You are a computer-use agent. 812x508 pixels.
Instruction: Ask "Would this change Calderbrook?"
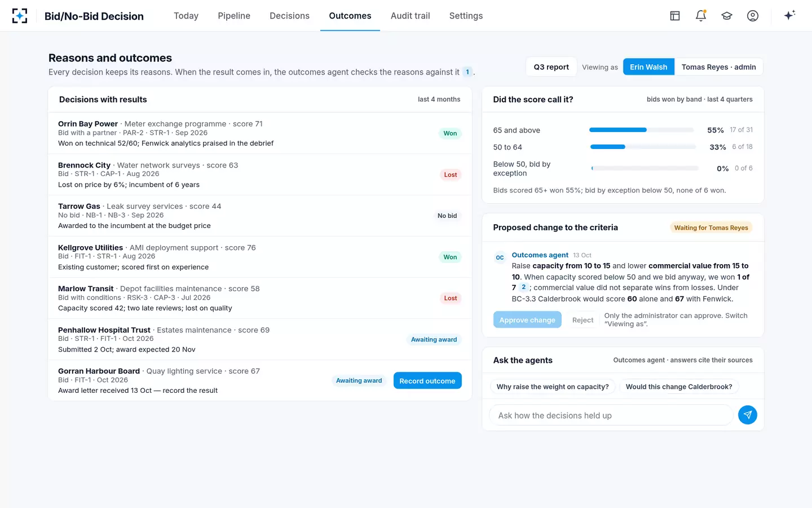point(679,387)
